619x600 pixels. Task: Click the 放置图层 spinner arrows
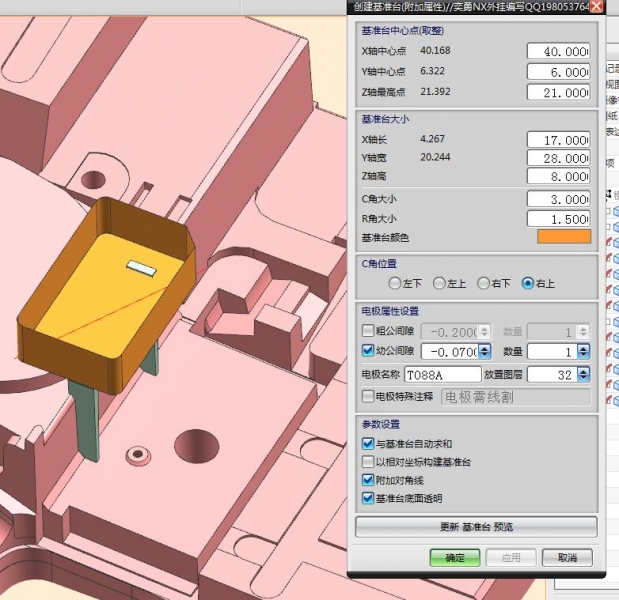pos(583,375)
